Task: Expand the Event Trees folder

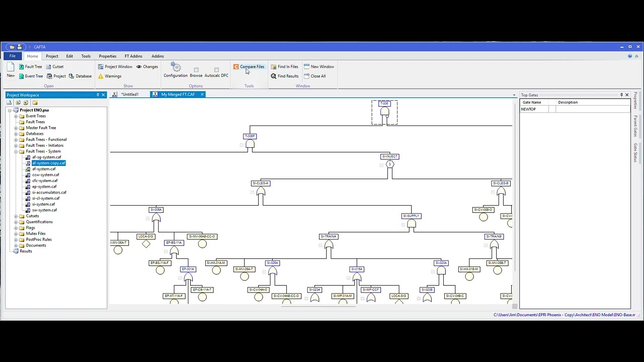Action: 16,116
